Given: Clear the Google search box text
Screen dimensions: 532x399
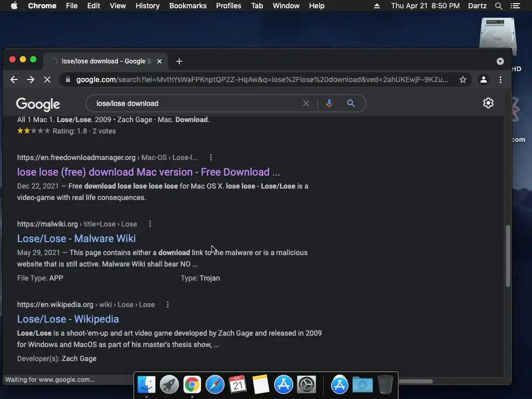Looking at the screenshot, I should (306, 103).
